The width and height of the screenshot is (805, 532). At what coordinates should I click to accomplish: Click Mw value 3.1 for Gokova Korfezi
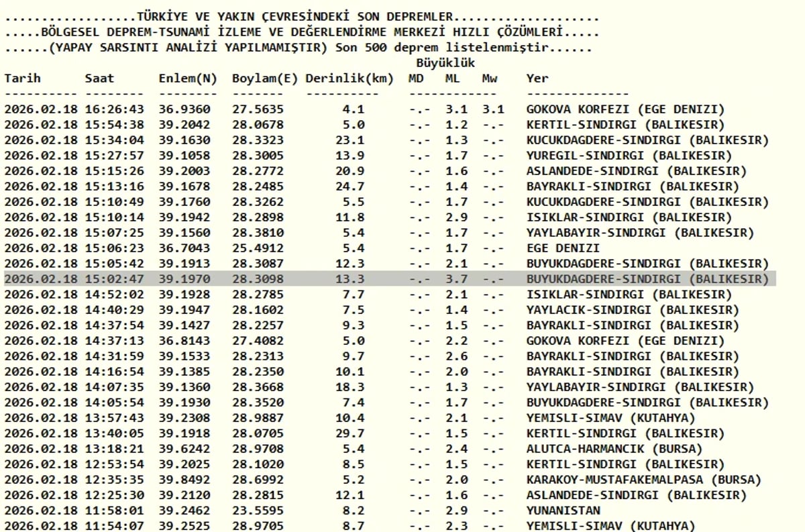pos(493,109)
